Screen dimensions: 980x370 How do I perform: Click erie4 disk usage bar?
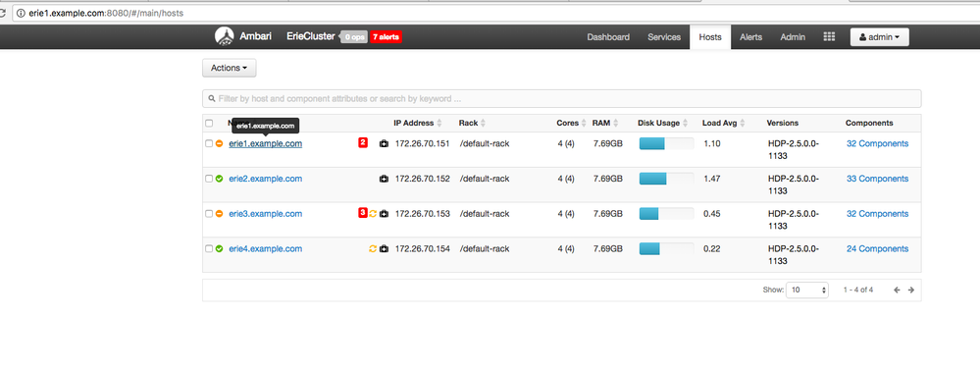(x=666, y=248)
